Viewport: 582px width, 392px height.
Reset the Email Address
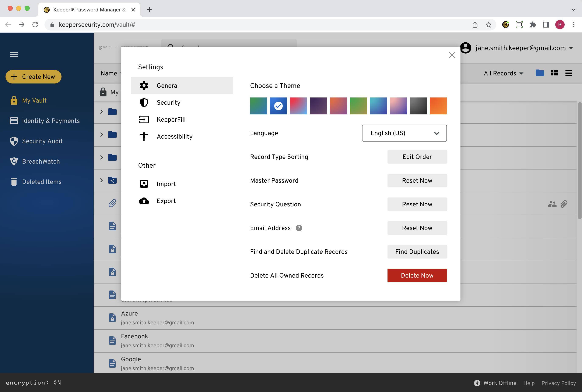tap(417, 228)
